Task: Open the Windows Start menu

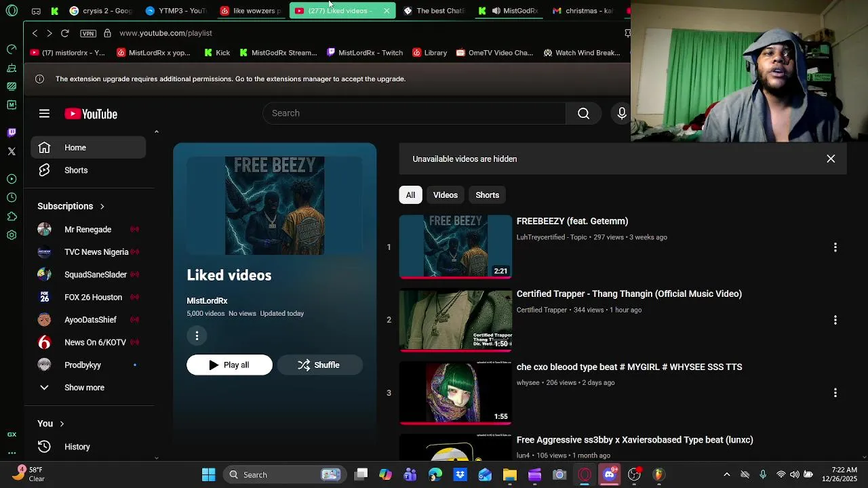Action: point(208,474)
